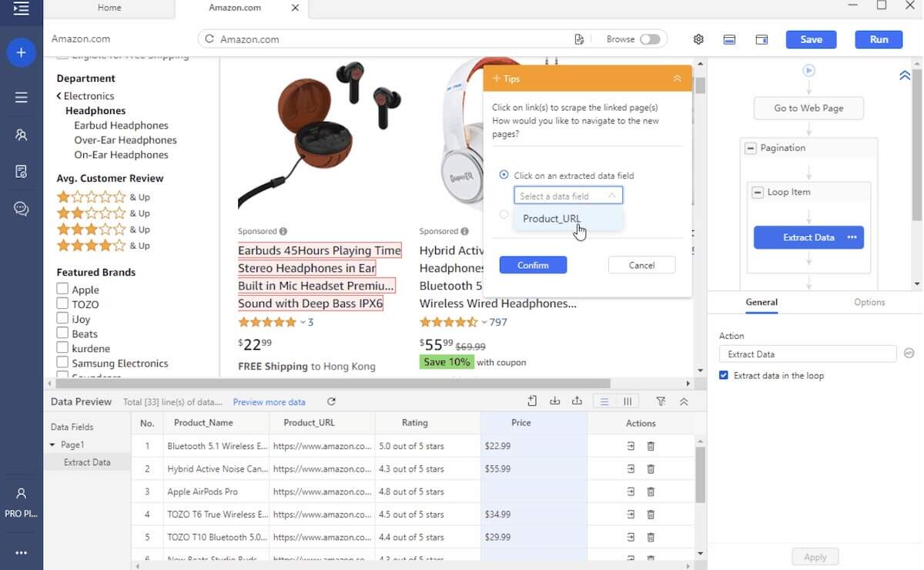Click the Price column header
Image resolution: width=924 pixels, height=570 pixels.
[x=534, y=423]
